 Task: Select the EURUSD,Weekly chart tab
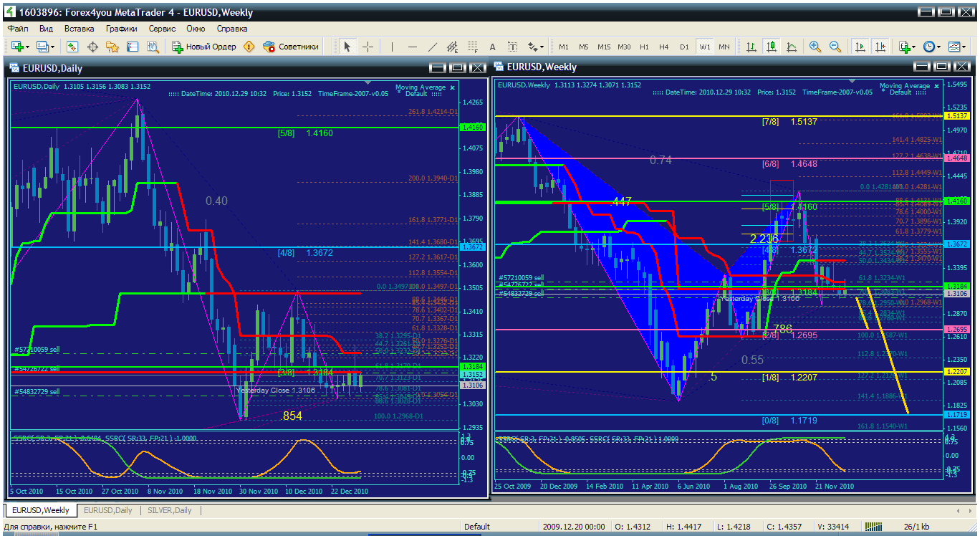click(x=41, y=510)
